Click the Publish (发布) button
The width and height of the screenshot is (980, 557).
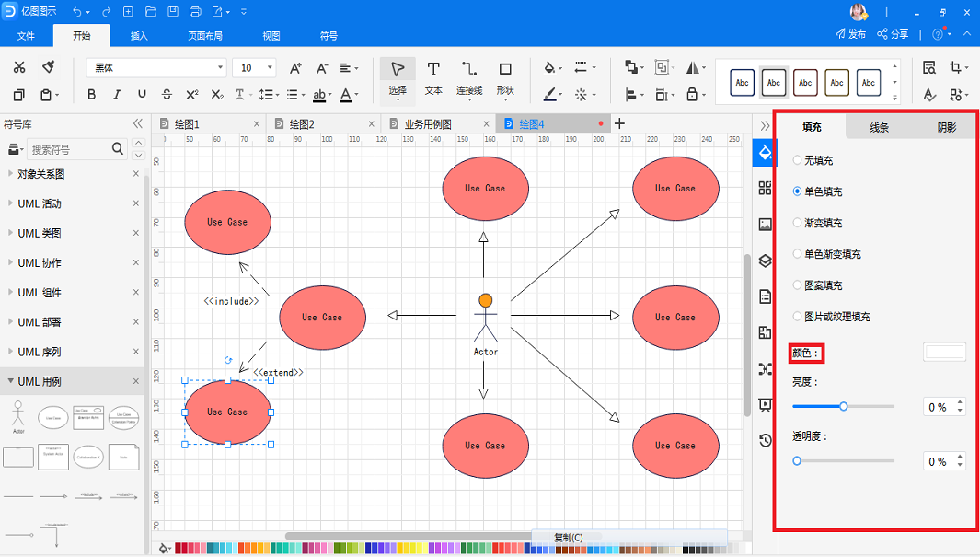pos(850,34)
